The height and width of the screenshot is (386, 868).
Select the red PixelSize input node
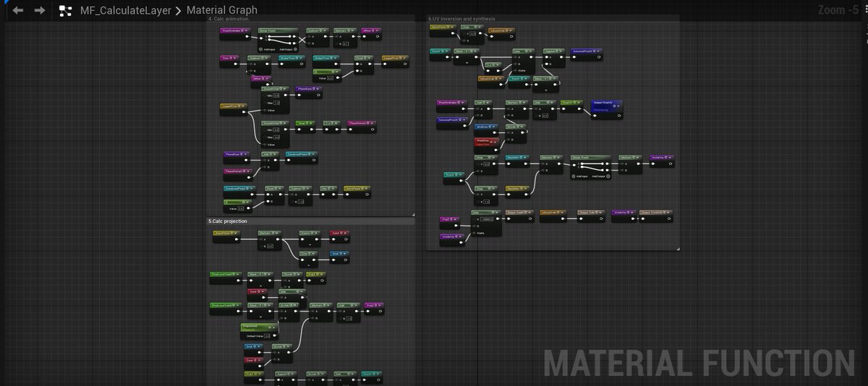click(487, 145)
